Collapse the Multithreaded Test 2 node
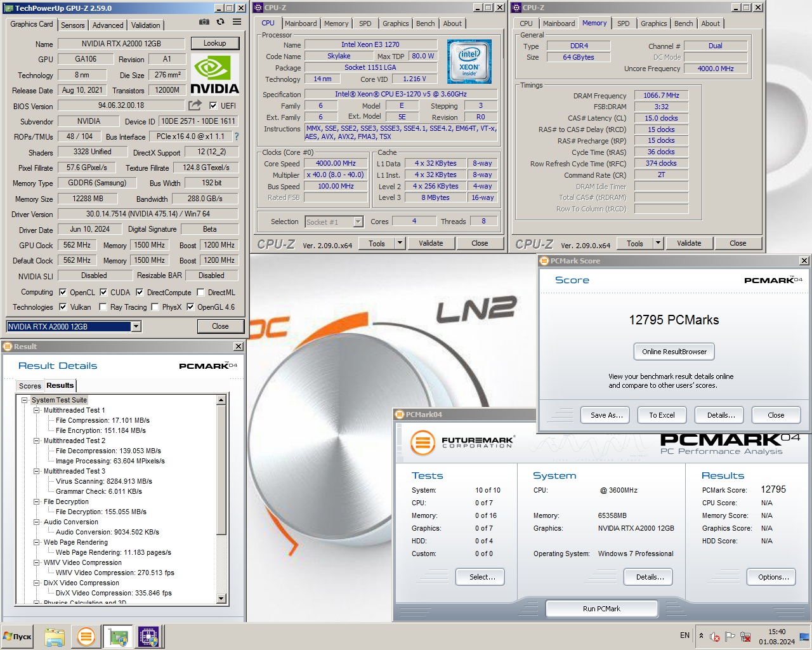 (37, 441)
